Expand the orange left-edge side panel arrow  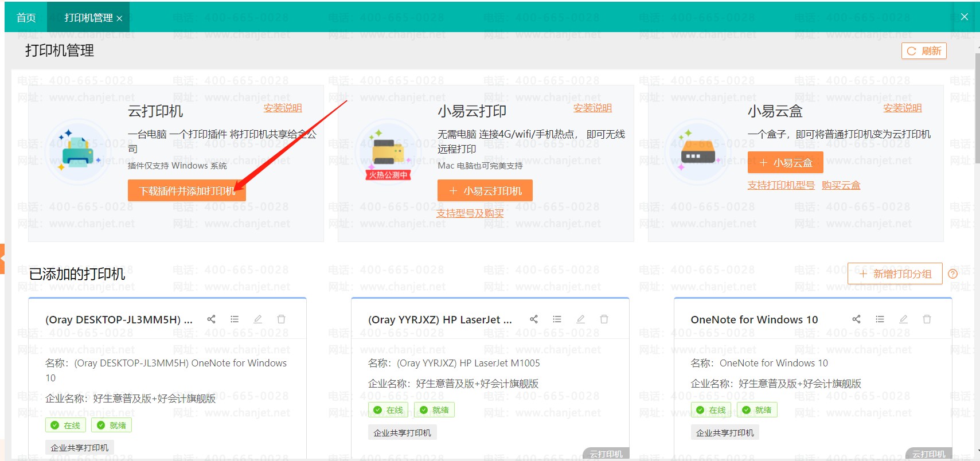(2, 259)
